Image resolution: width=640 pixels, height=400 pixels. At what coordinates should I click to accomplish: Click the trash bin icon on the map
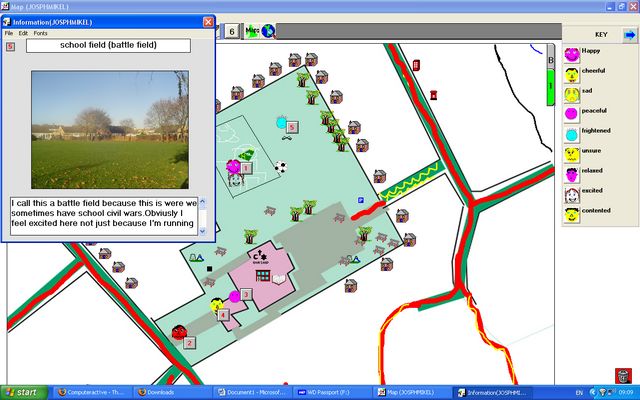click(x=623, y=376)
